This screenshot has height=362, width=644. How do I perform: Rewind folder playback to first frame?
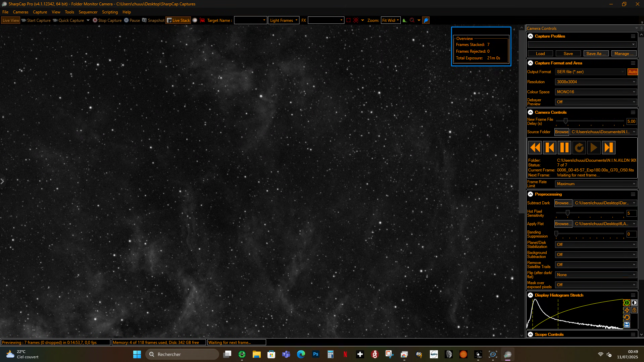[535, 148]
